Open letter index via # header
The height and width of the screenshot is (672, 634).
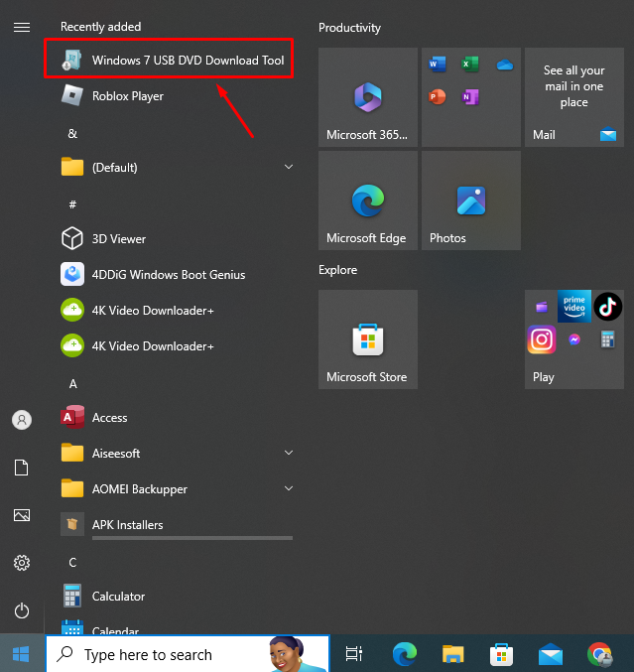(72, 204)
